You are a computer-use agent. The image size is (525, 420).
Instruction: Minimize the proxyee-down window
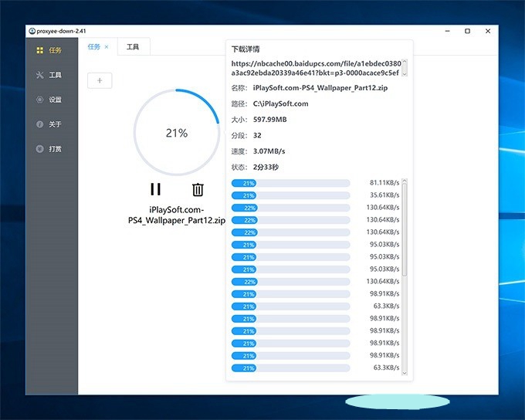(447, 31)
